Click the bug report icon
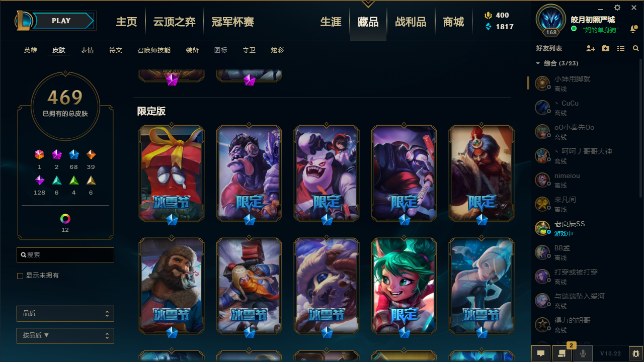The height and width of the screenshot is (362, 644). point(636,353)
